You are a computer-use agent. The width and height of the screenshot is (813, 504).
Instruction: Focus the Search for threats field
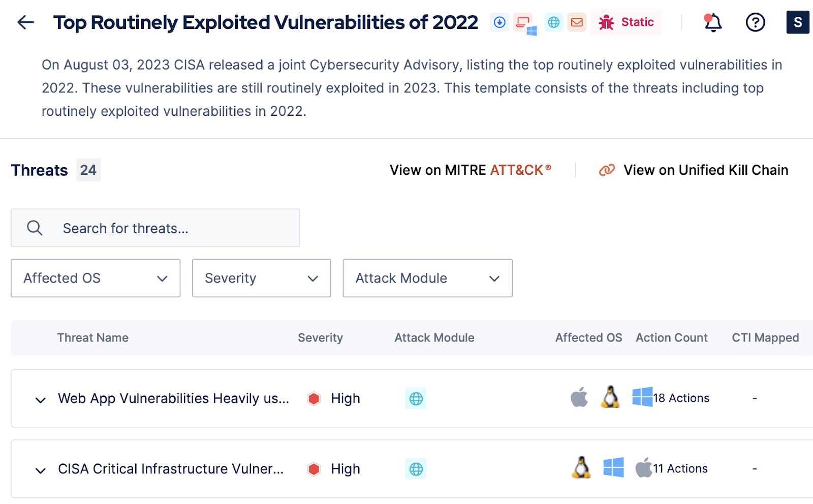[x=155, y=228]
